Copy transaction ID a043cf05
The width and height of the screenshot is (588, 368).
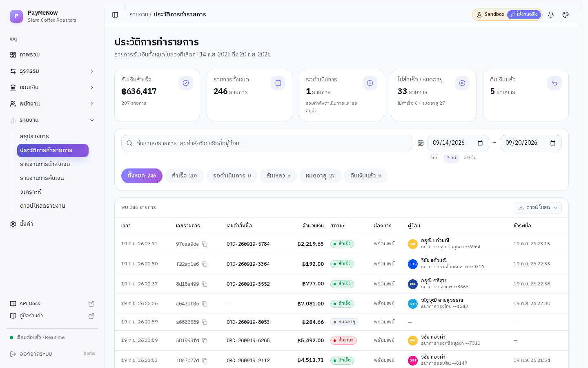[205, 304]
